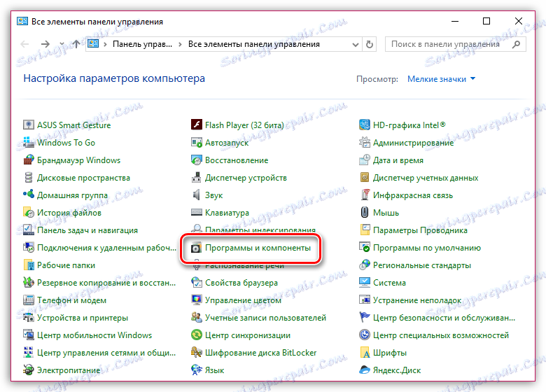Open the Система computer icon
Image resolution: width=546 pixels, height=392 pixels.
(365, 282)
